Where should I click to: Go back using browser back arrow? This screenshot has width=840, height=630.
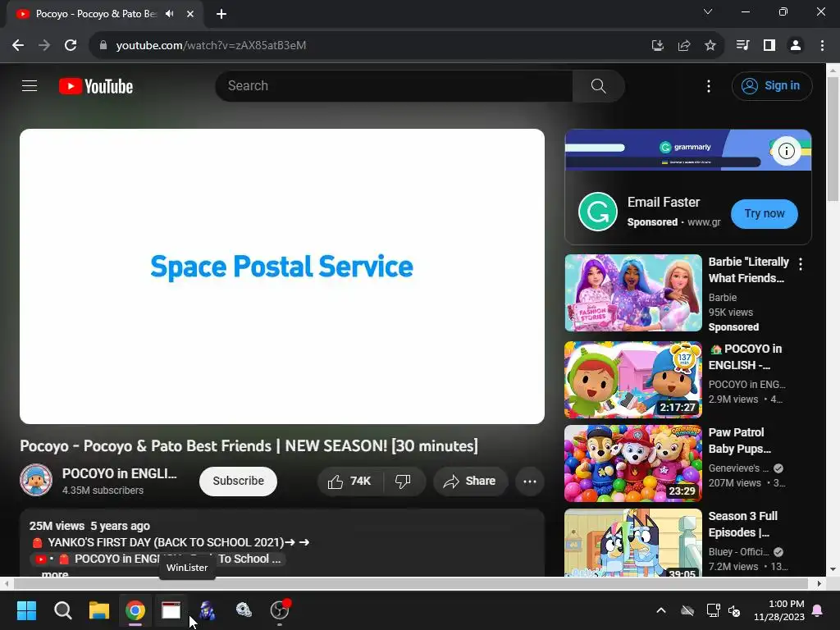pyautogui.click(x=18, y=46)
